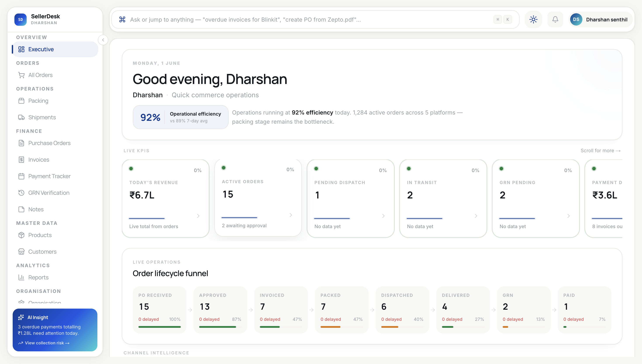Expand Pending Dispatch with its chevron arrow

[383, 216]
